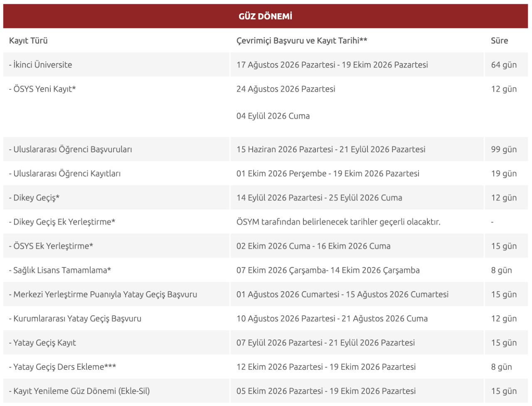Select the "ÖSYM tarafından belirlenecek tarihler" note
This screenshot has height=406, width=532.
pos(338,222)
